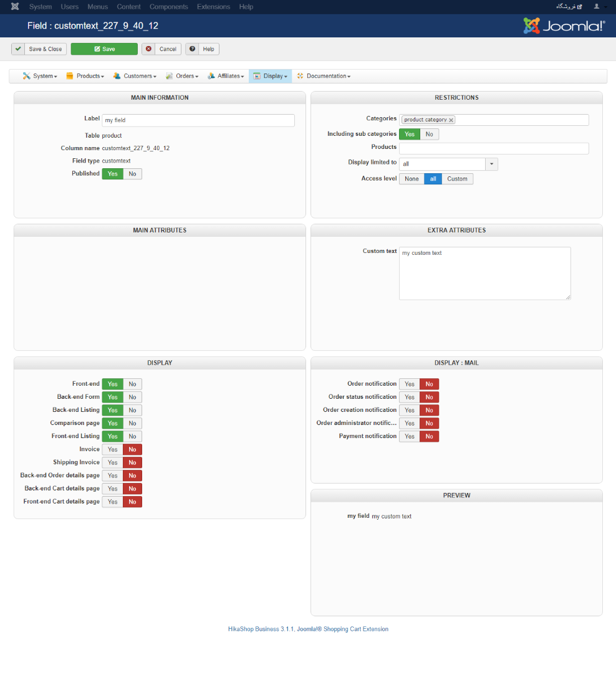Click the Orders icon in HikaShop menu

(x=169, y=76)
